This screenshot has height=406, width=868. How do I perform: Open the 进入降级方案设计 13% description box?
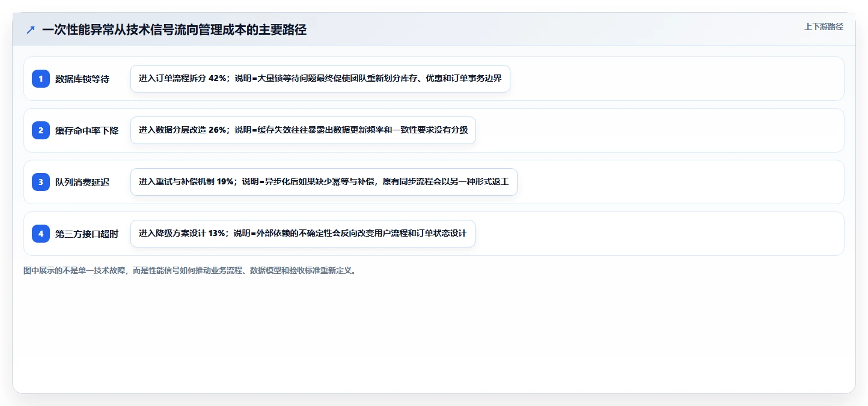click(x=303, y=234)
